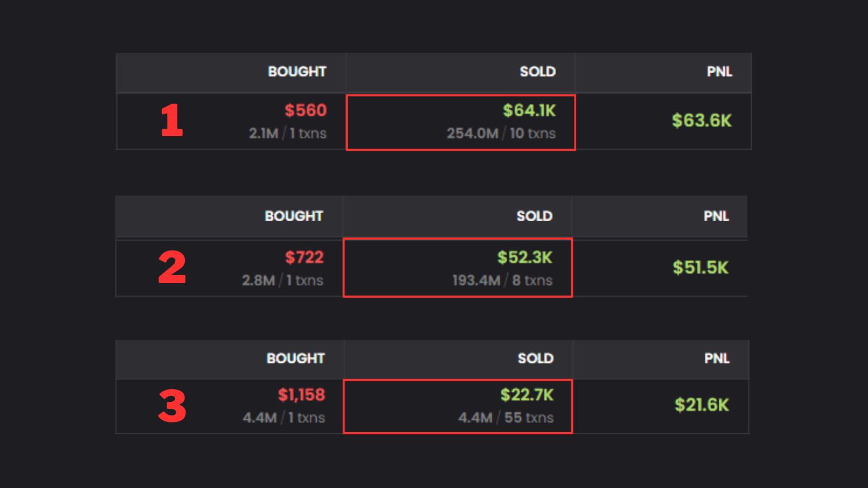The width and height of the screenshot is (868, 488).
Task: Click the red number 1 label
Action: [x=172, y=120]
